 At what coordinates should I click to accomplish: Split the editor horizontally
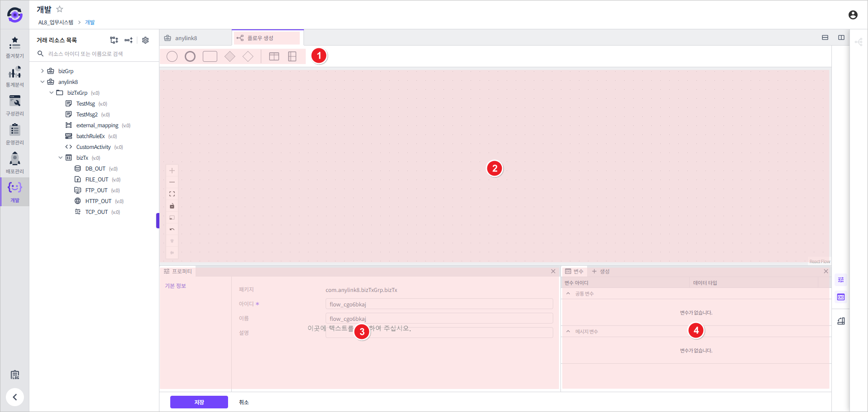[x=825, y=37]
